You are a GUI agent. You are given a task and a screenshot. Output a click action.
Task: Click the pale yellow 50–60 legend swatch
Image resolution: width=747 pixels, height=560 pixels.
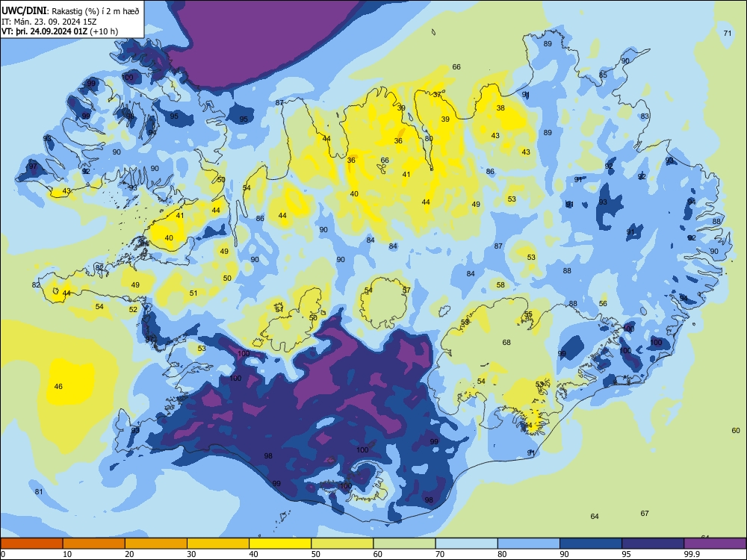pyautogui.click(x=343, y=544)
